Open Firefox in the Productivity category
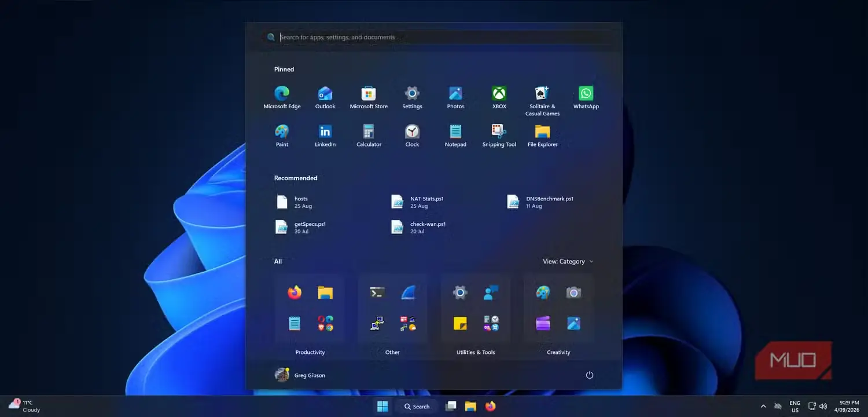The height and width of the screenshot is (417, 868). tap(295, 292)
